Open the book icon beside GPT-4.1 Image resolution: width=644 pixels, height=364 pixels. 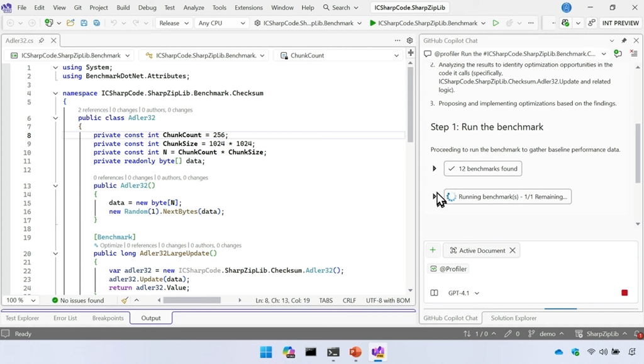[x=434, y=293]
